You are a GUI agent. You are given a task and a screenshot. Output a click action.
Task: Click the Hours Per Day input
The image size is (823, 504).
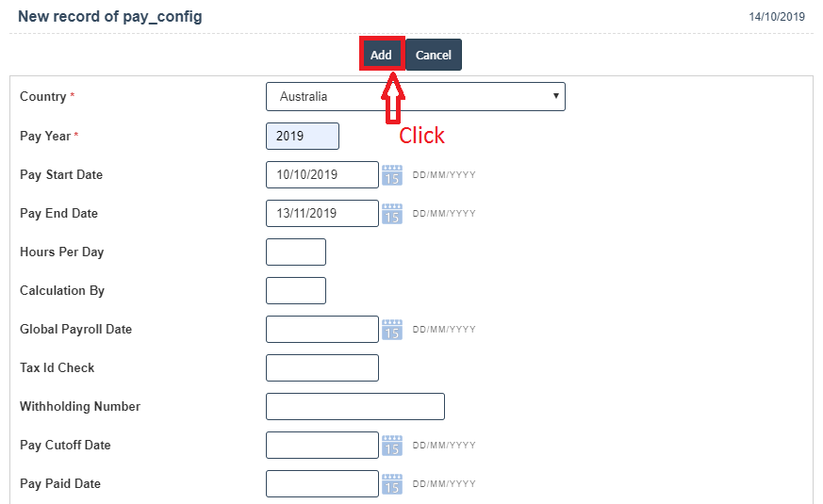(296, 252)
